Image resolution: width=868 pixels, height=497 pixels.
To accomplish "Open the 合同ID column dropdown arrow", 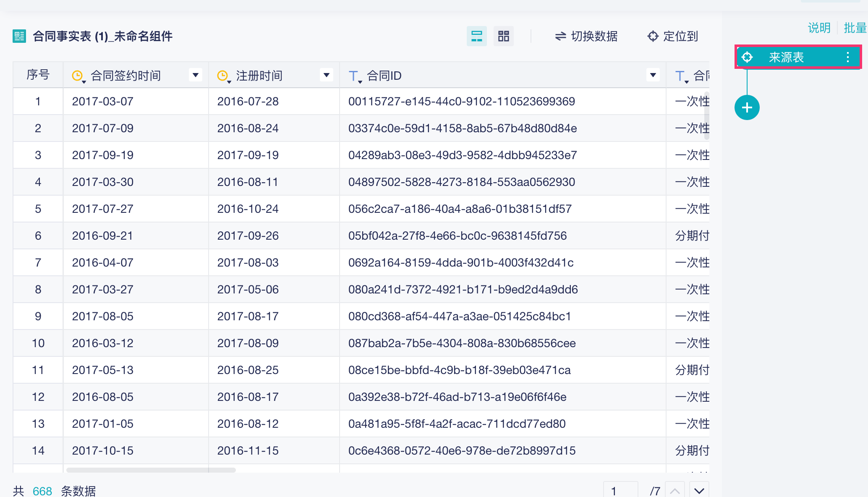I will pyautogui.click(x=653, y=75).
